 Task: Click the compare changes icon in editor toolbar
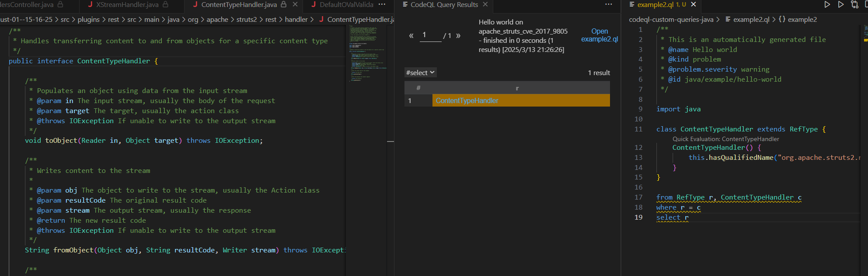pos(854,4)
